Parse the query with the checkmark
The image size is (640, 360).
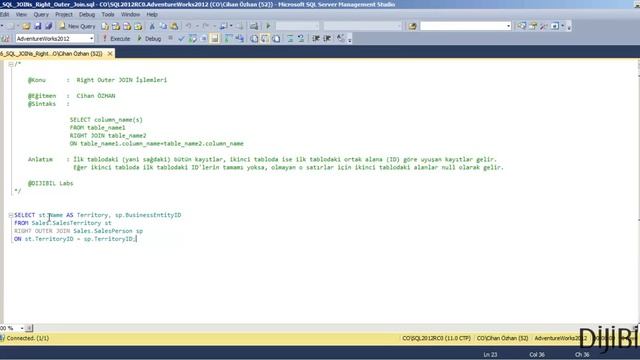(181, 39)
